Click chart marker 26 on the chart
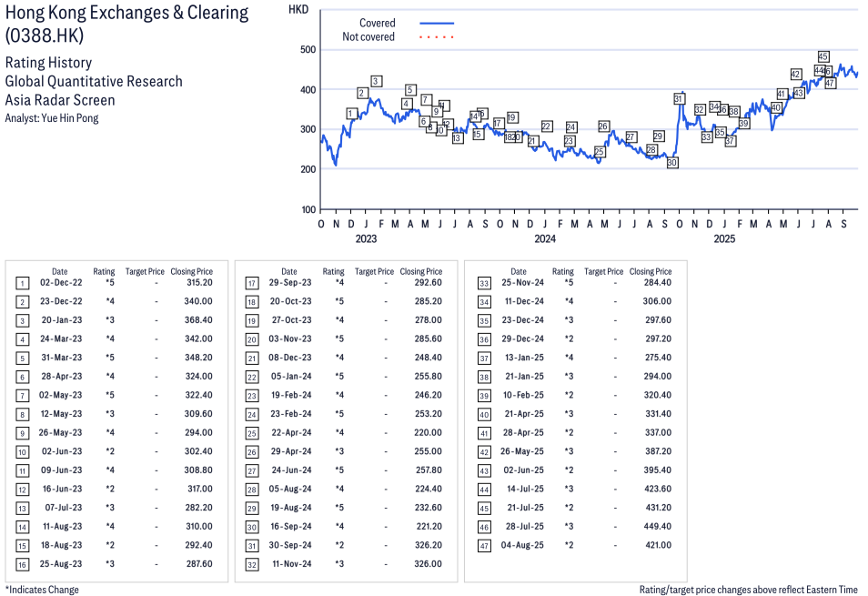The width and height of the screenshot is (868, 596). pos(603,126)
